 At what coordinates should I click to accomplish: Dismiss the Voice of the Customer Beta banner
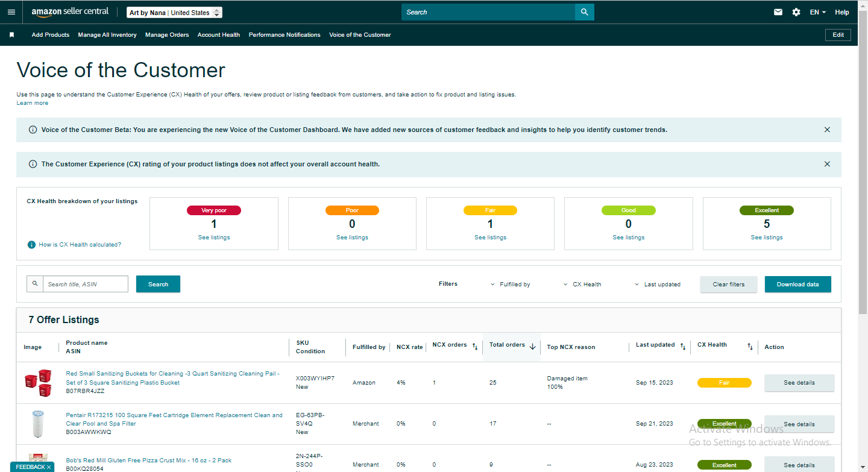(827, 130)
